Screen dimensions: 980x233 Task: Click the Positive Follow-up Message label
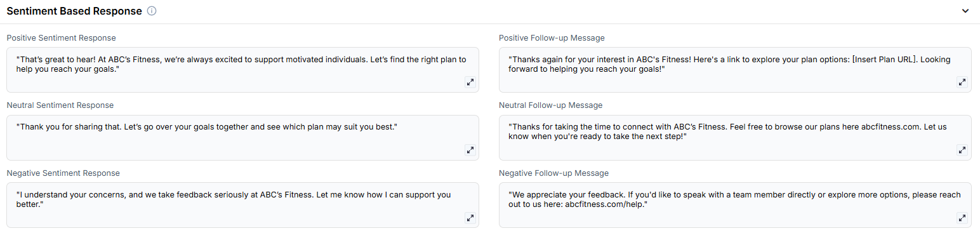(552, 38)
